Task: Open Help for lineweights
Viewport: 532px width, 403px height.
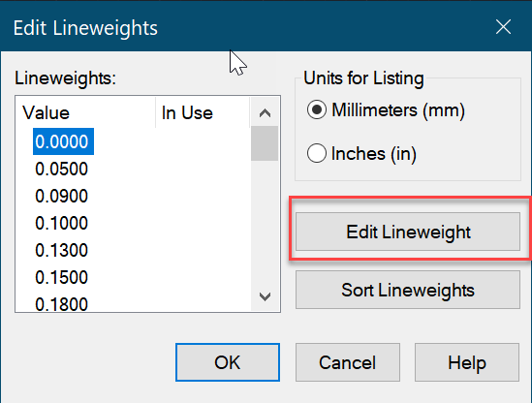Action: click(467, 362)
